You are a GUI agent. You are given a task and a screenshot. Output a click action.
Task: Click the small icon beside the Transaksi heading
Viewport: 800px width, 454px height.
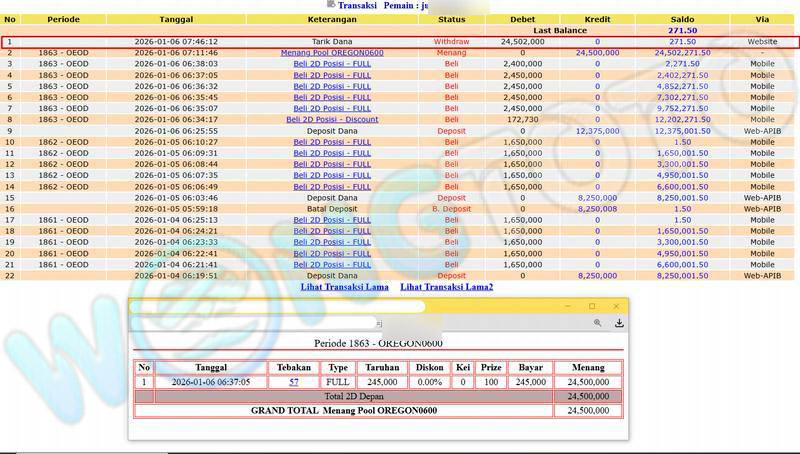[x=331, y=4]
